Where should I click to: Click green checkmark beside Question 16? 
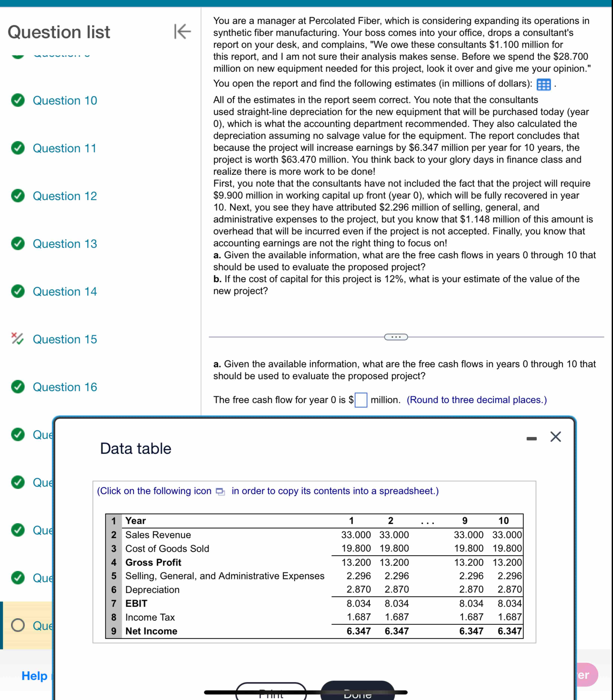[18, 387]
